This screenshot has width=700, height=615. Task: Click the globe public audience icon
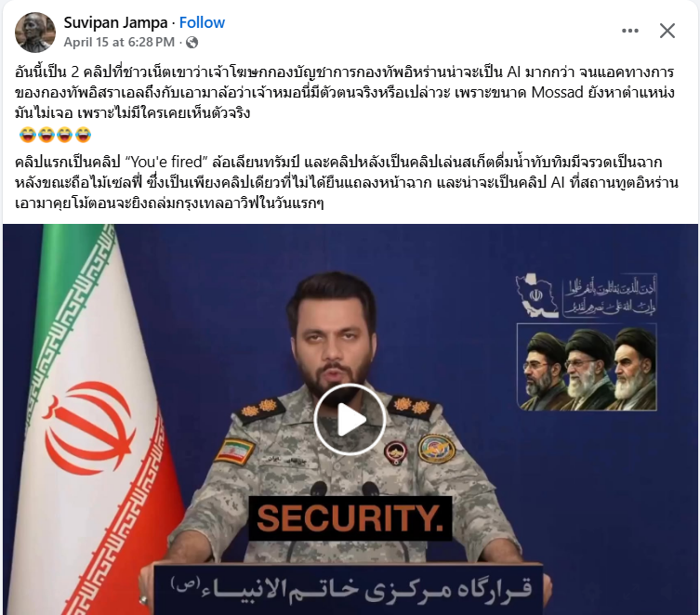(x=192, y=43)
